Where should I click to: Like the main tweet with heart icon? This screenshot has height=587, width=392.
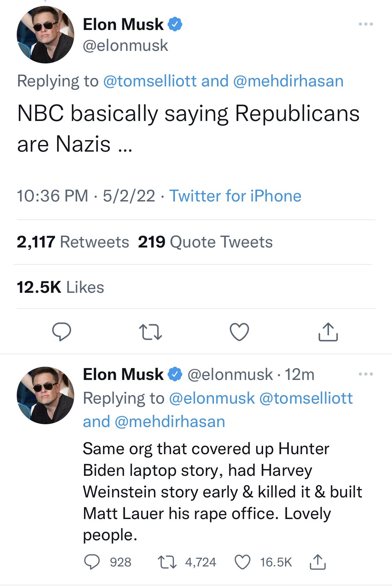point(239,331)
